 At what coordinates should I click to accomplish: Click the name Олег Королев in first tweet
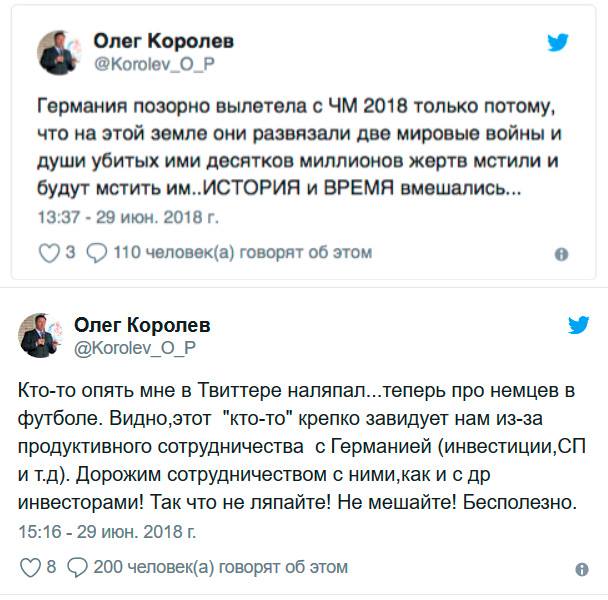click(x=163, y=41)
